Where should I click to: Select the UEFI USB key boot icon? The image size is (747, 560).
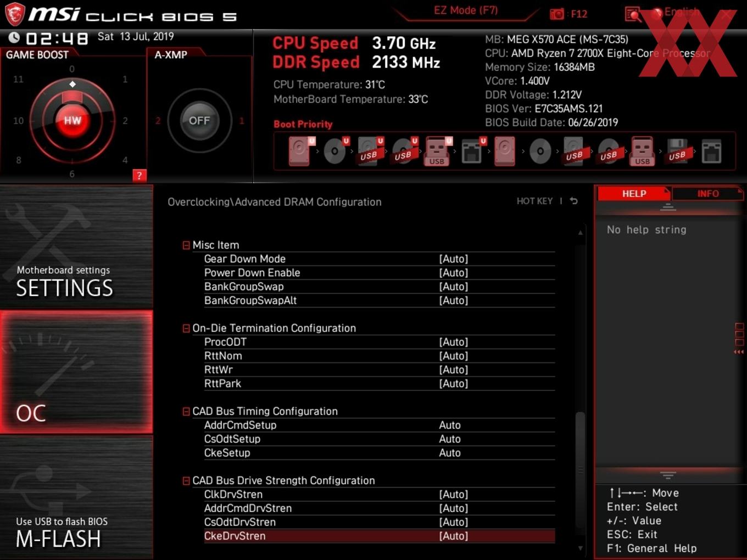pos(438,151)
